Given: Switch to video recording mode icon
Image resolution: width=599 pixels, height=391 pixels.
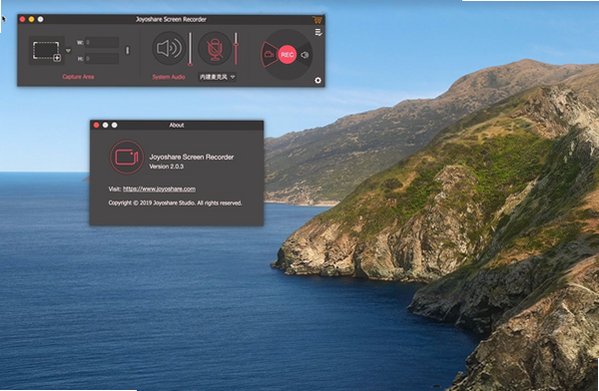Looking at the screenshot, I should (x=269, y=55).
